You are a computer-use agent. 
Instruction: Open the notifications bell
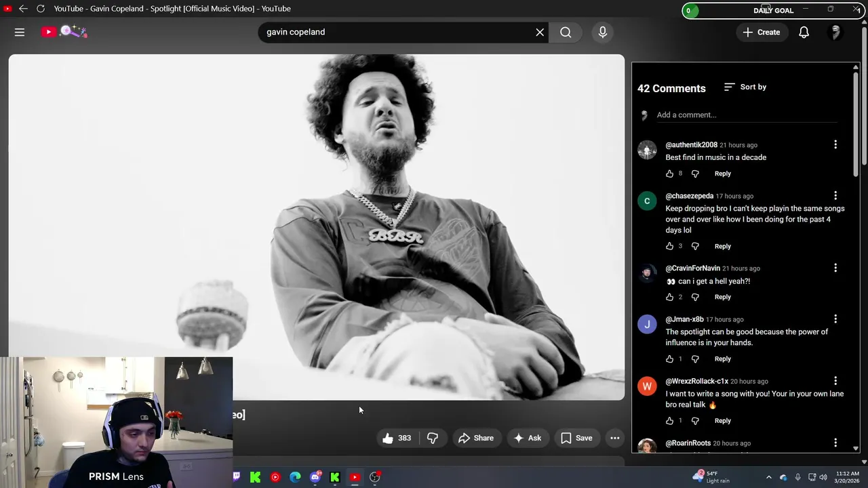click(x=804, y=32)
